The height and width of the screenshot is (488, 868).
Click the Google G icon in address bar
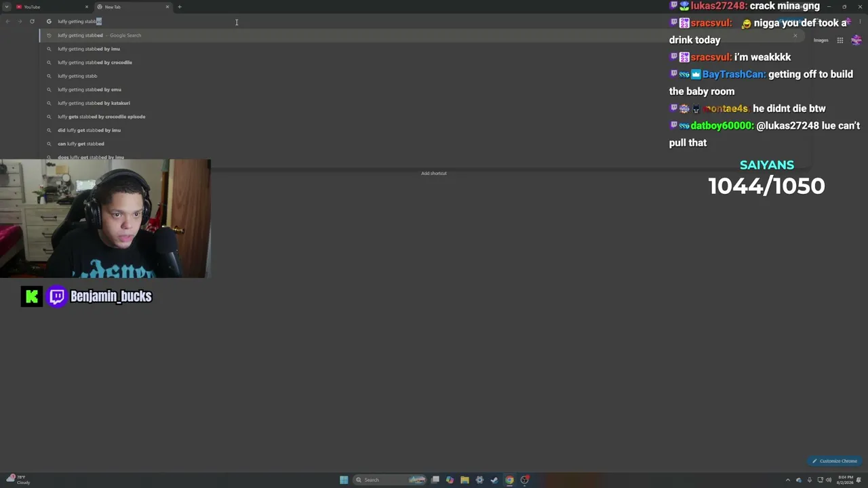(x=49, y=22)
